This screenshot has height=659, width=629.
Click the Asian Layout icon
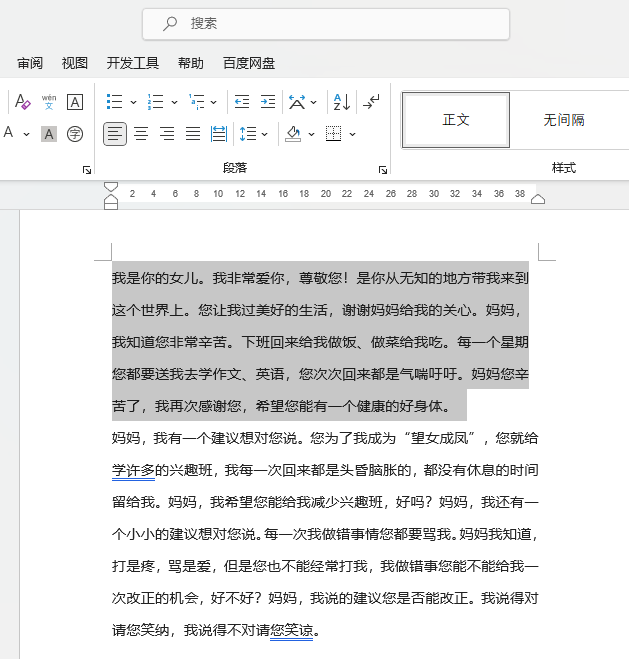[x=297, y=102]
